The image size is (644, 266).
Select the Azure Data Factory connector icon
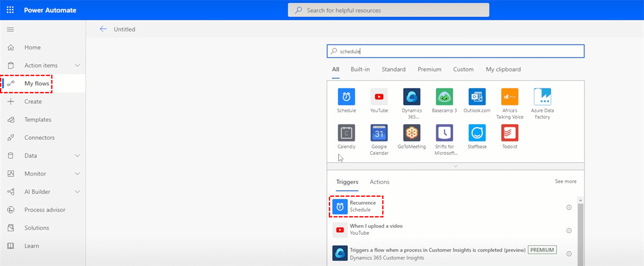tap(543, 97)
